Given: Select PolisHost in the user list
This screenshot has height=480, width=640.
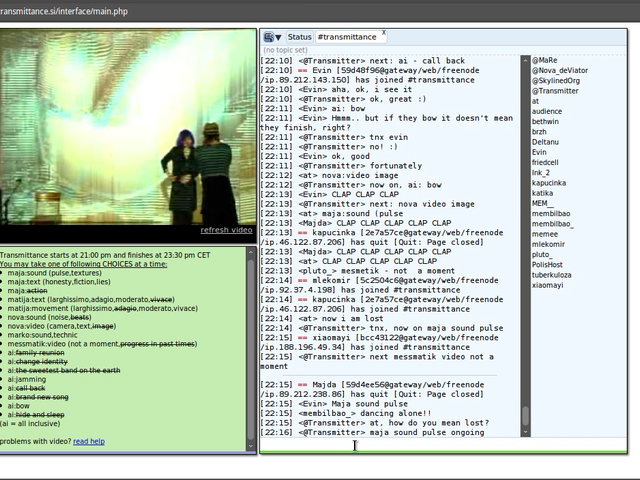Looking at the screenshot, I should click(547, 265).
